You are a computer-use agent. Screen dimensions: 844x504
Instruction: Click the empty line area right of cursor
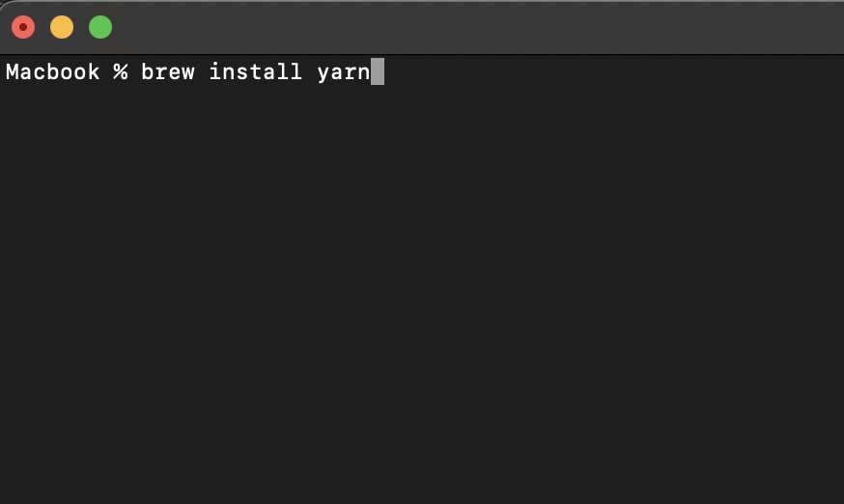(608, 72)
